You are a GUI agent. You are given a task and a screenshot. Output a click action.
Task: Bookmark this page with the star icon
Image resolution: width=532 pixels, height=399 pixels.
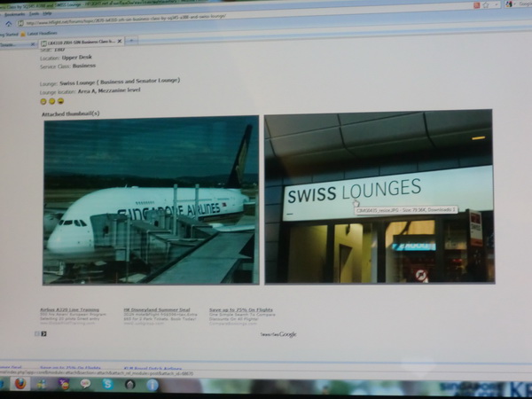pos(486,4)
